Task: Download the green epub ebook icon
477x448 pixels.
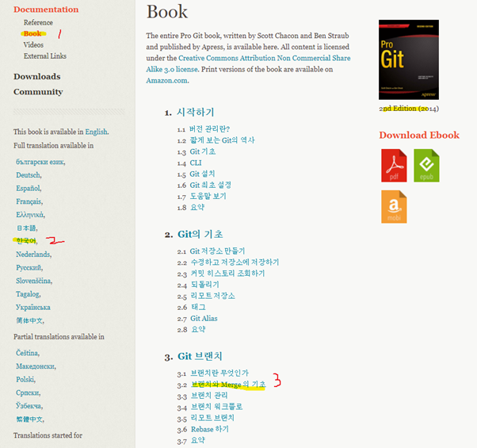Action: 426,166
